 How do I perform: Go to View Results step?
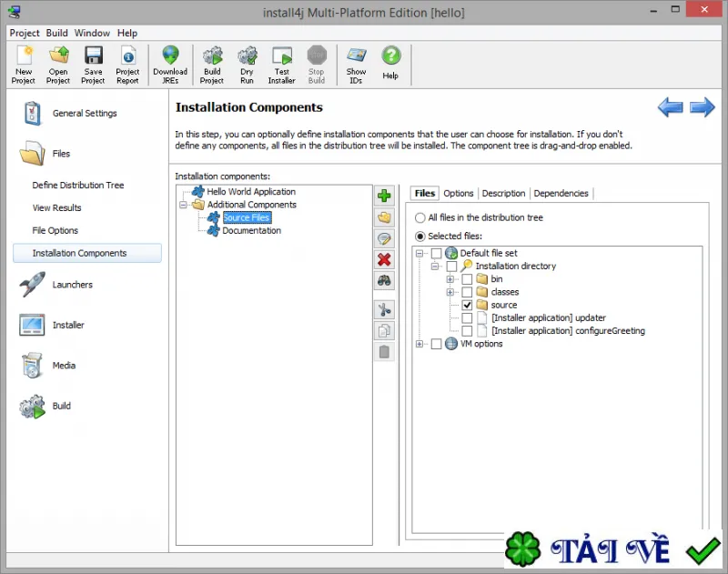point(56,208)
